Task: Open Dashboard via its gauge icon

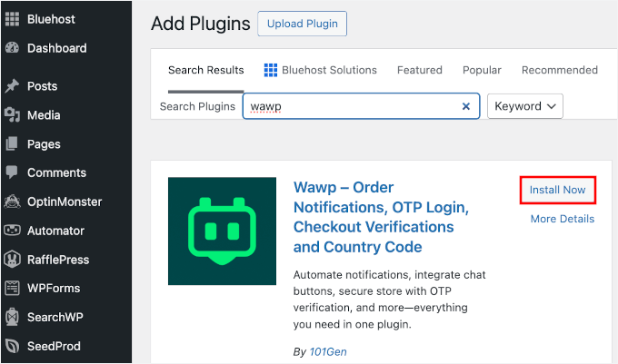Action: coord(12,48)
